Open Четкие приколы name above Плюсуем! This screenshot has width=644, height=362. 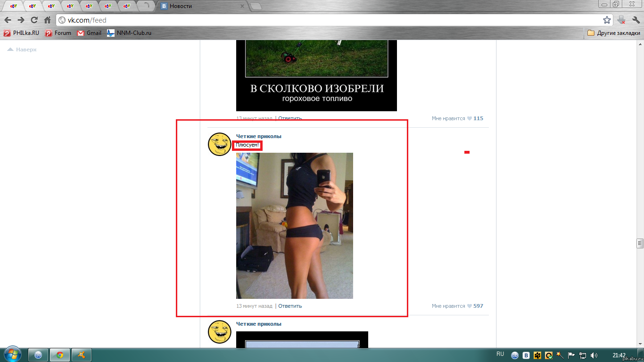click(258, 136)
